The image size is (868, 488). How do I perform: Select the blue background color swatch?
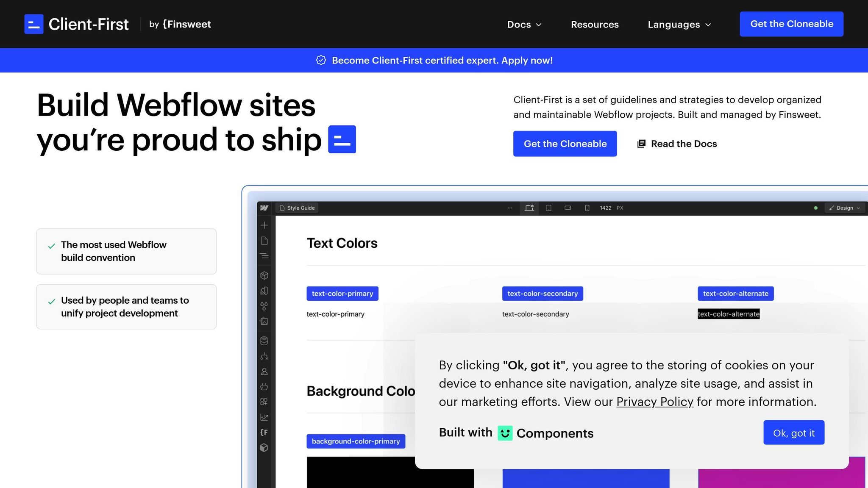[x=586, y=478]
